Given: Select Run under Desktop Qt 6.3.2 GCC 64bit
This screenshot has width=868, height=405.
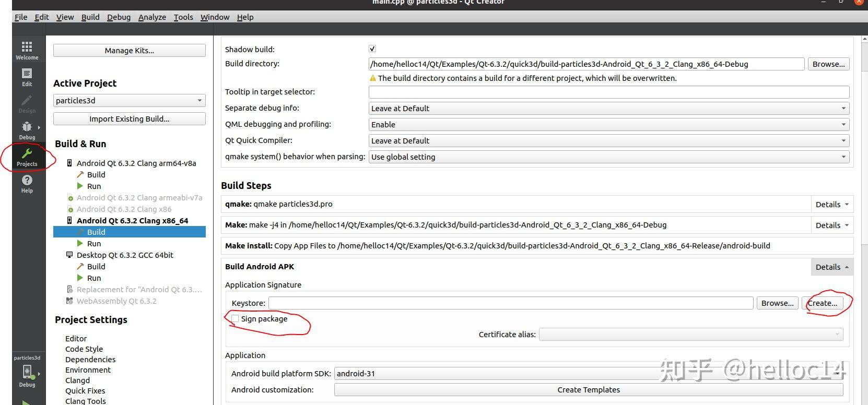Looking at the screenshot, I should [94, 278].
